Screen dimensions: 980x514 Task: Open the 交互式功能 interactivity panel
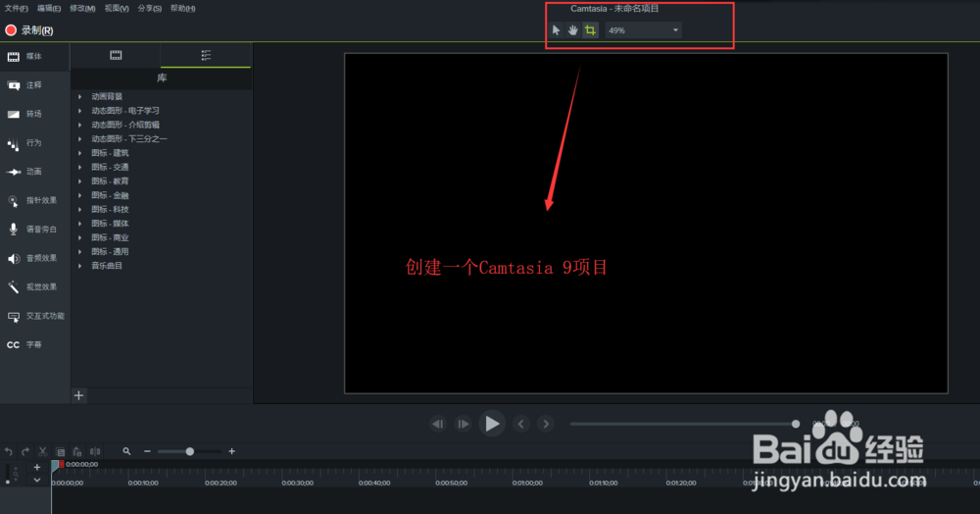(35, 316)
